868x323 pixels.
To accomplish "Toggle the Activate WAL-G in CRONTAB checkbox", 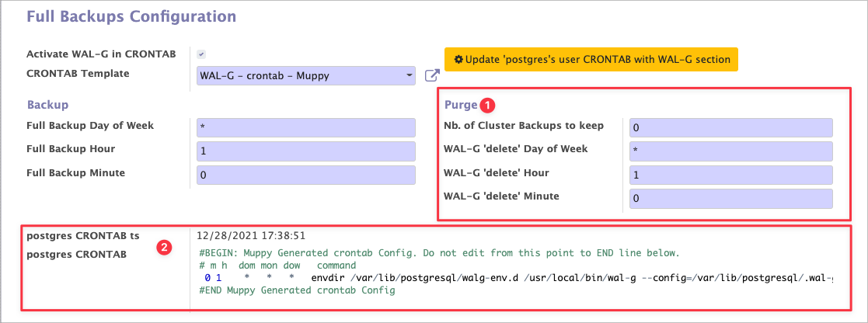I will 201,54.
